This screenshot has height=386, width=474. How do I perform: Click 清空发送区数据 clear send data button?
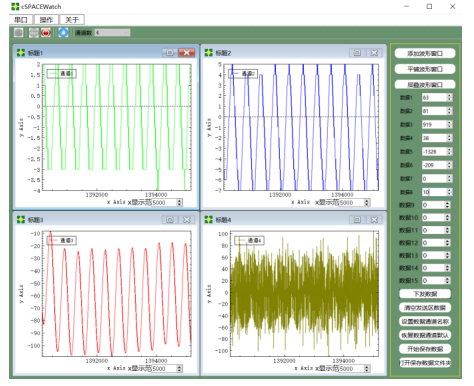click(x=425, y=307)
